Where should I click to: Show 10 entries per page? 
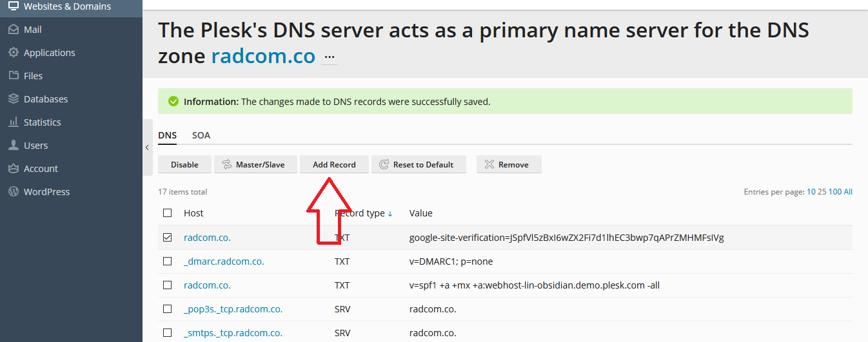pos(811,192)
